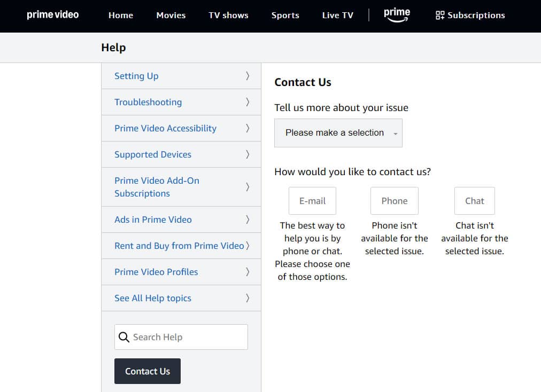Click the Prime smile logo
541x392 pixels.
pyautogui.click(x=397, y=15)
